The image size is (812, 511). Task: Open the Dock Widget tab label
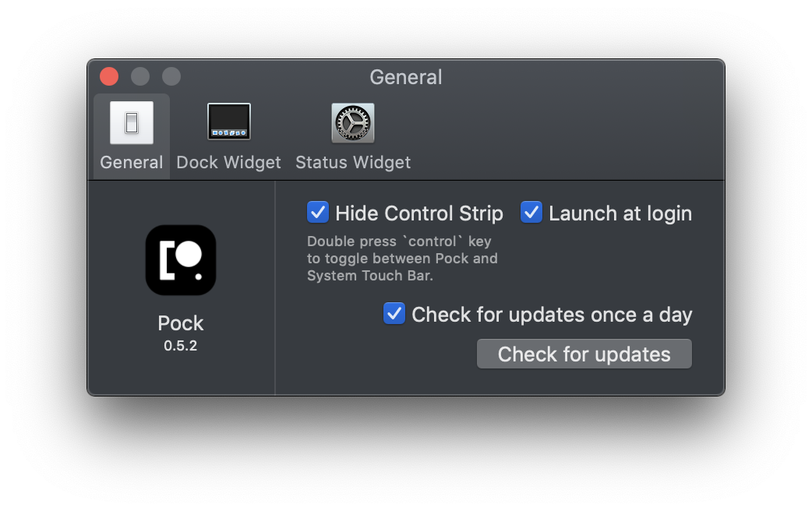[x=229, y=163]
